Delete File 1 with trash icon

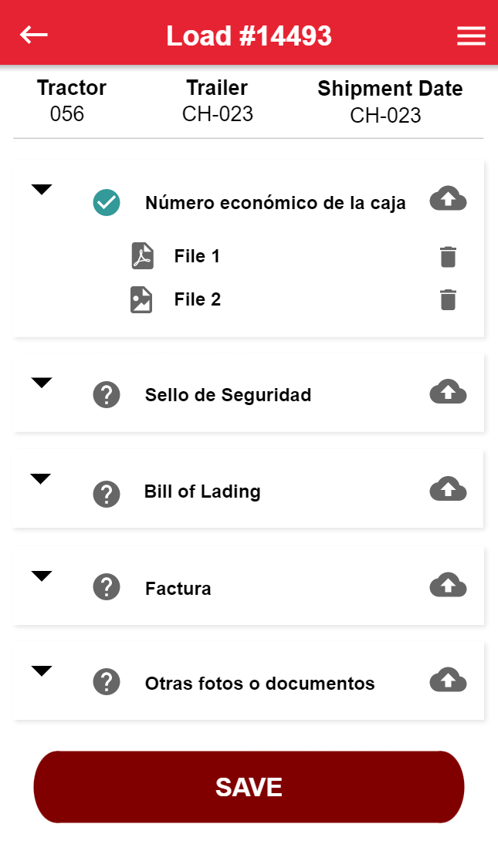448,257
